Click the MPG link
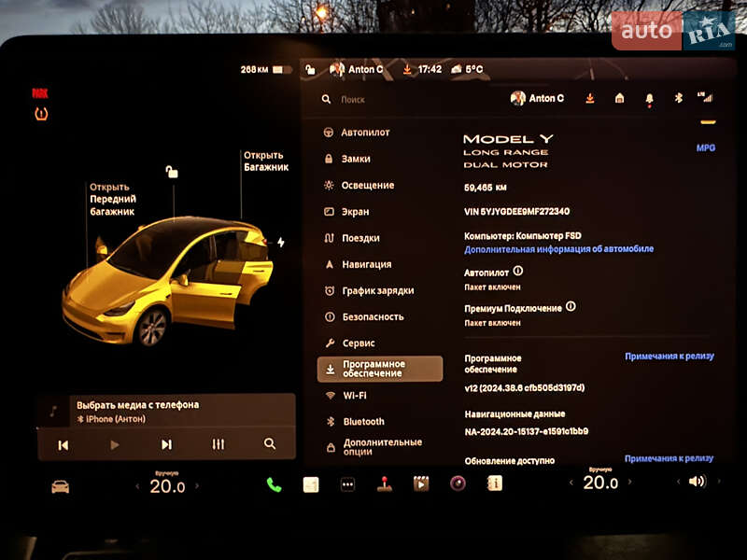Viewport: 747px width, 560px height. [706, 148]
